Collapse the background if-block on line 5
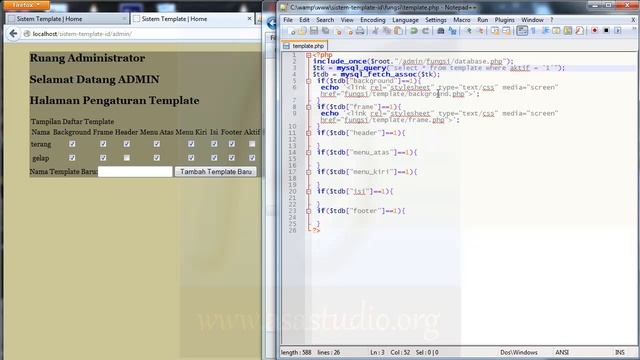 (x=309, y=81)
